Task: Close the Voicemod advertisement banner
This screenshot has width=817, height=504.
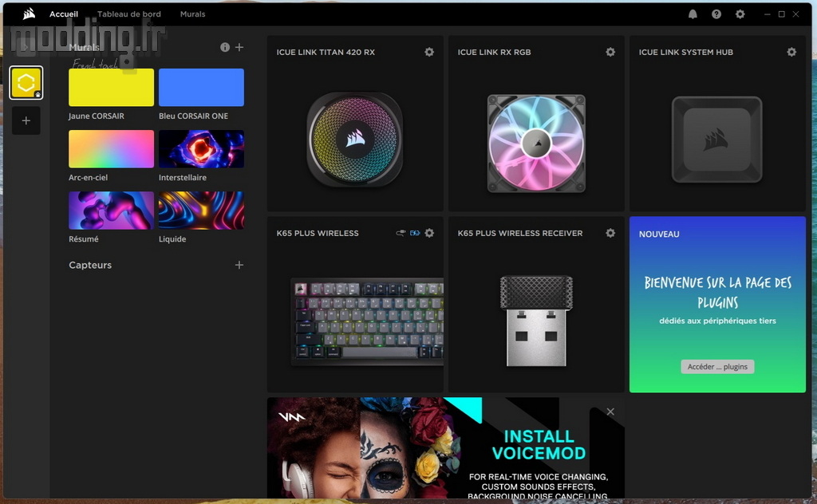Action: click(x=610, y=411)
